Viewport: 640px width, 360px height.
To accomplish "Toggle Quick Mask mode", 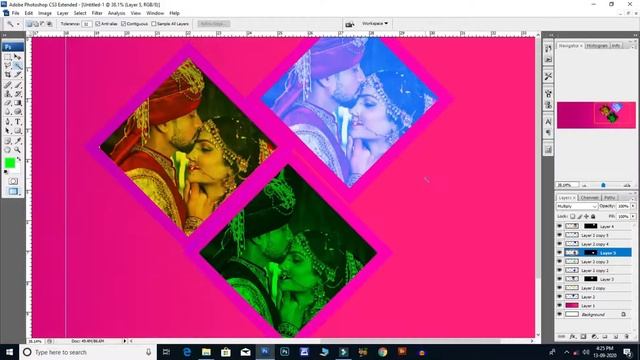I will [13, 181].
